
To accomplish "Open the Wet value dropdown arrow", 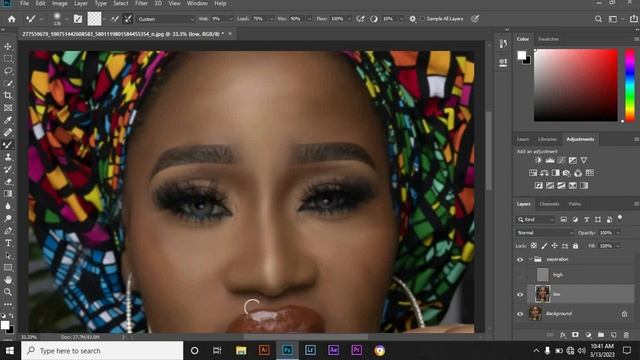I will (231, 19).
